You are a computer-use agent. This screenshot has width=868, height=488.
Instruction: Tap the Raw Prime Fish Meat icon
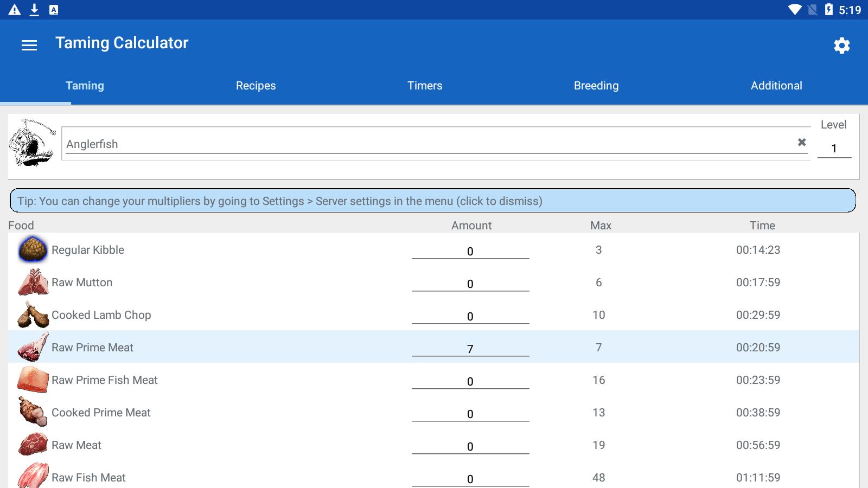(x=33, y=380)
